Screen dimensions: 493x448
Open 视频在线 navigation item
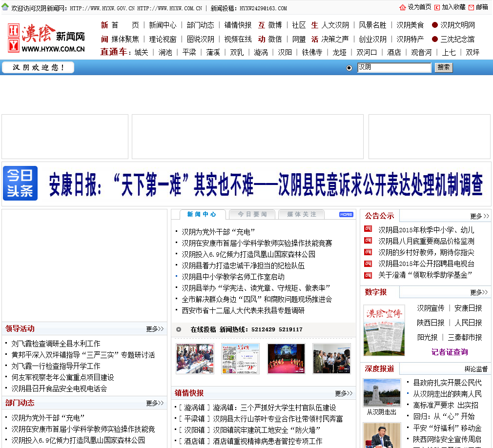[238, 40]
